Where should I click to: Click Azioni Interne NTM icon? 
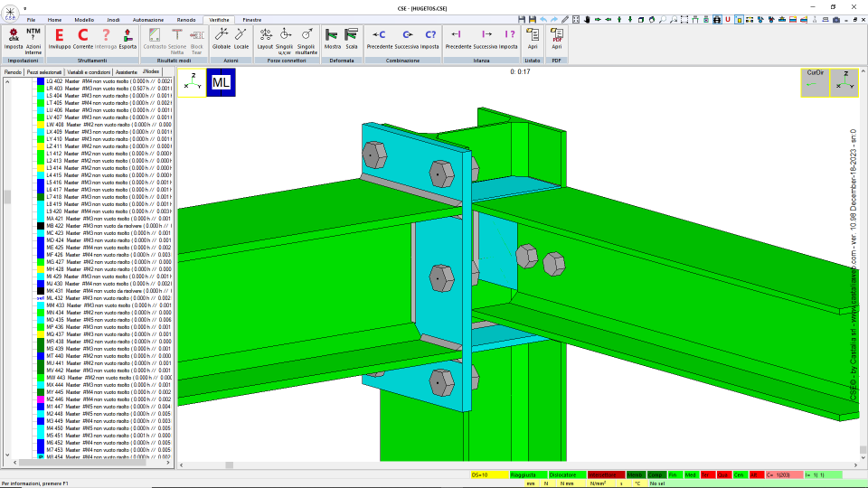coord(33,41)
